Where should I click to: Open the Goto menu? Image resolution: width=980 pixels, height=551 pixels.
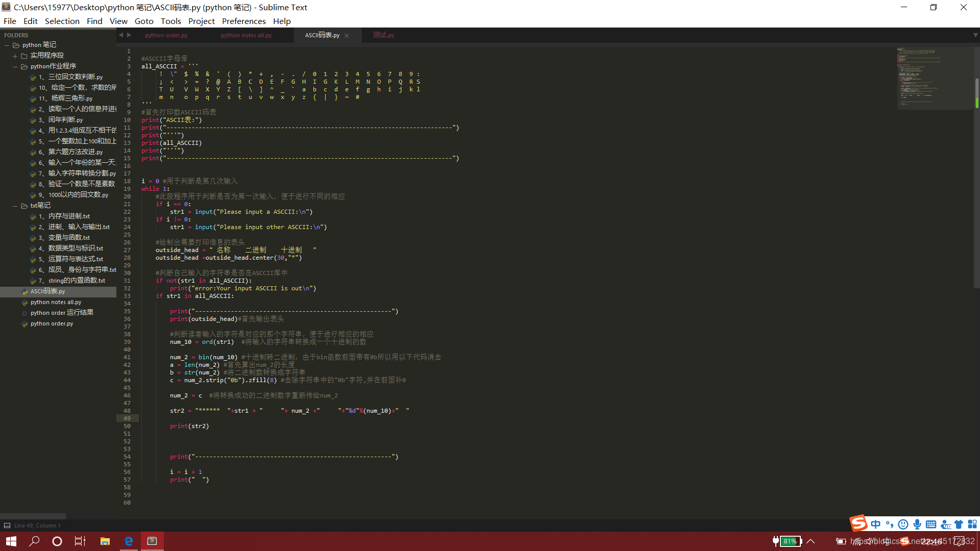tap(144, 21)
